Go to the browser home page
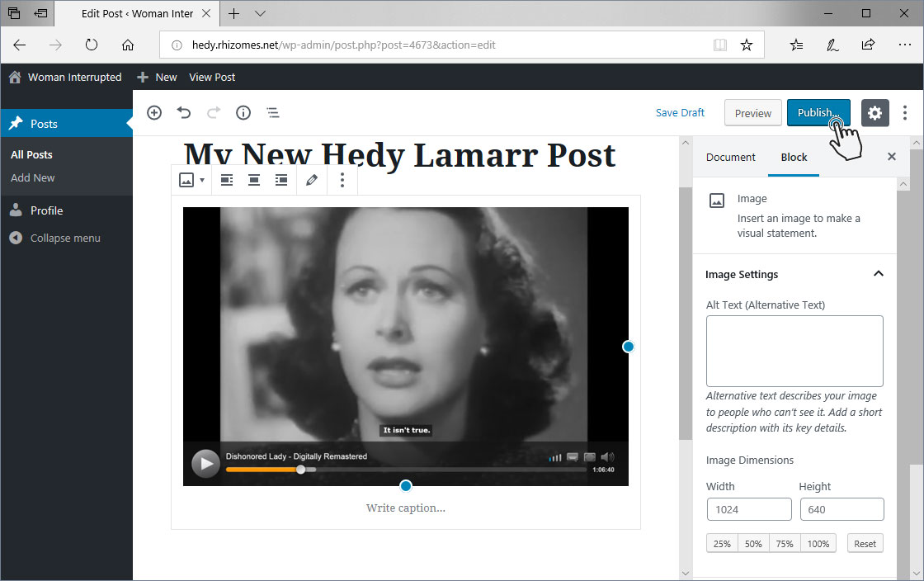This screenshot has height=581, width=924. 128,45
